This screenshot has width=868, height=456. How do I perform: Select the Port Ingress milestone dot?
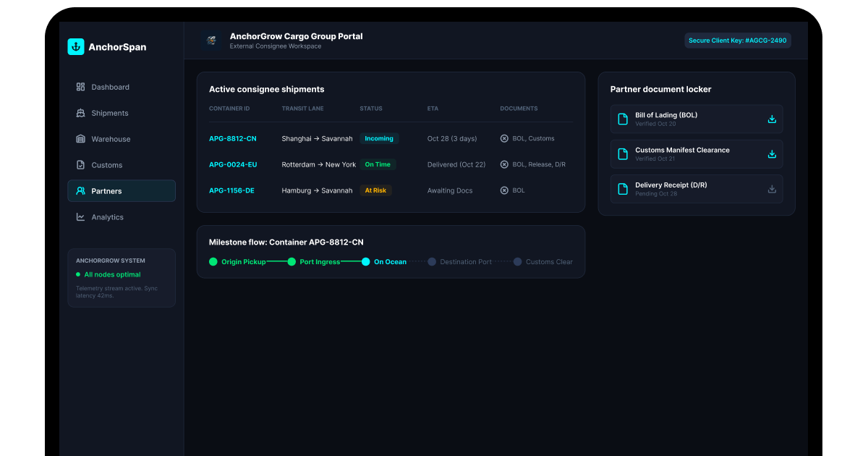(x=292, y=262)
